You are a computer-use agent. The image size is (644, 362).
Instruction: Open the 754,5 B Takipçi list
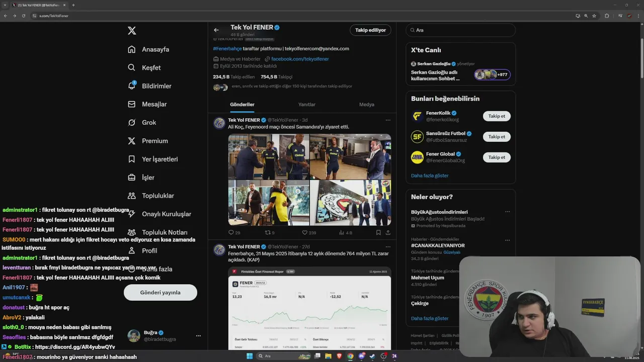[x=276, y=77]
